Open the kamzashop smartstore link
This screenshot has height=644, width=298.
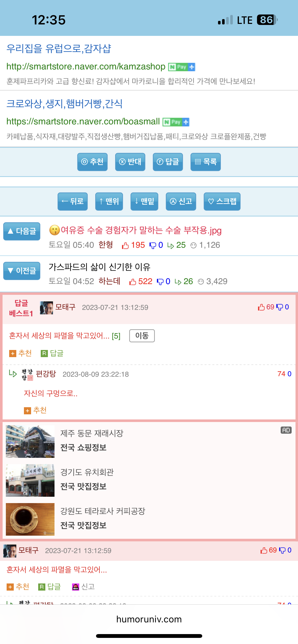[x=86, y=66]
